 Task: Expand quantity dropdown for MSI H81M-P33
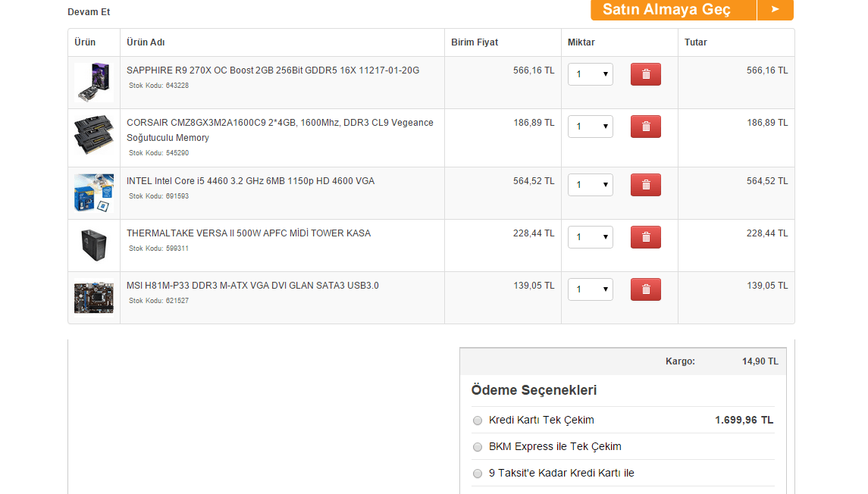pos(590,289)
